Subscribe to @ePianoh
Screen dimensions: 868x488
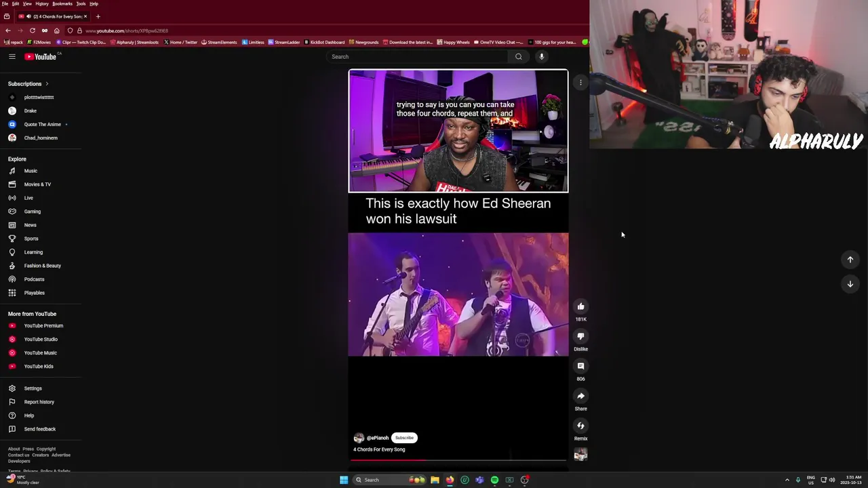coord(404,438)
